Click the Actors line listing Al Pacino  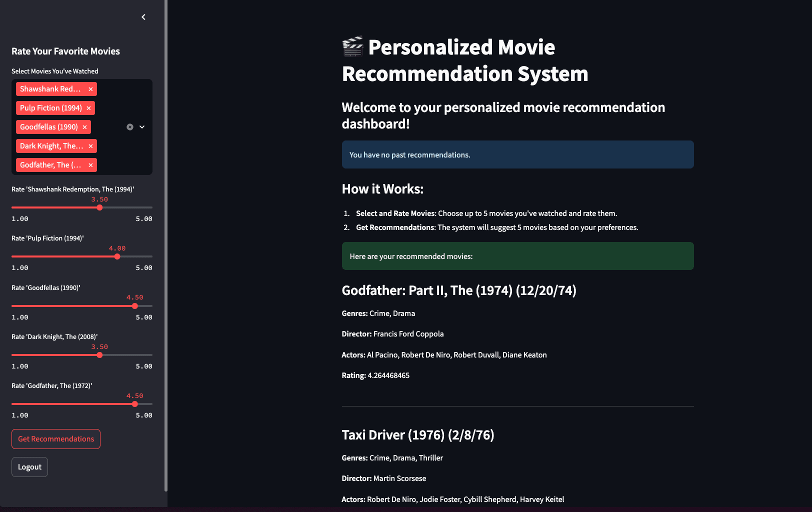click(x=444, y=355)
